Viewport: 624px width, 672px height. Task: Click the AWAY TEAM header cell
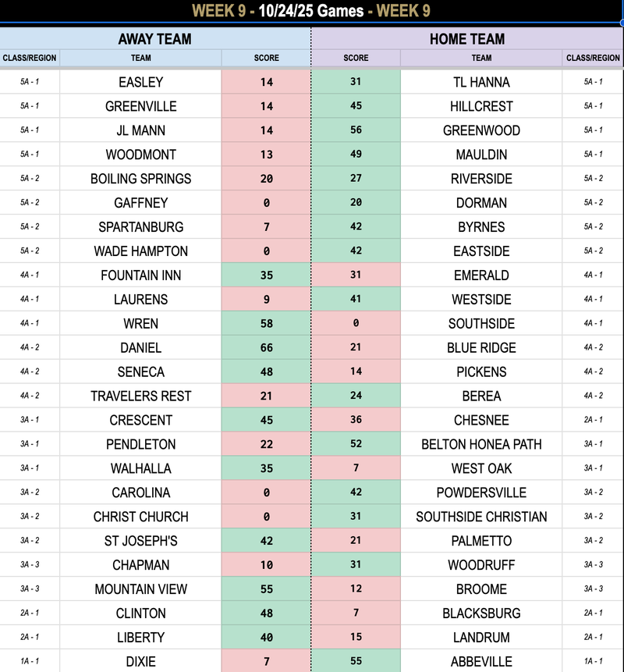pyautogui.click(x=154, y=38)
